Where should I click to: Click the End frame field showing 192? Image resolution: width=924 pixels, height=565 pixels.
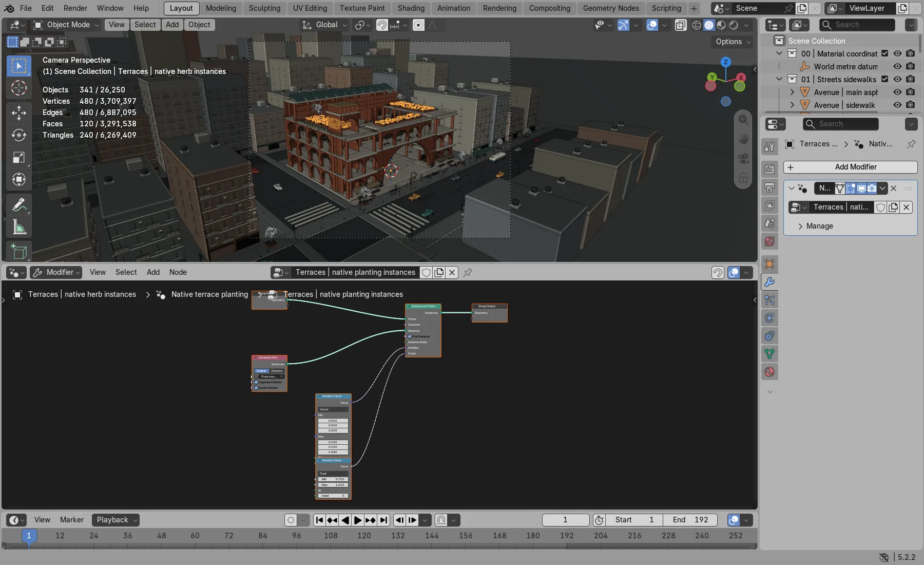(690, 520)
